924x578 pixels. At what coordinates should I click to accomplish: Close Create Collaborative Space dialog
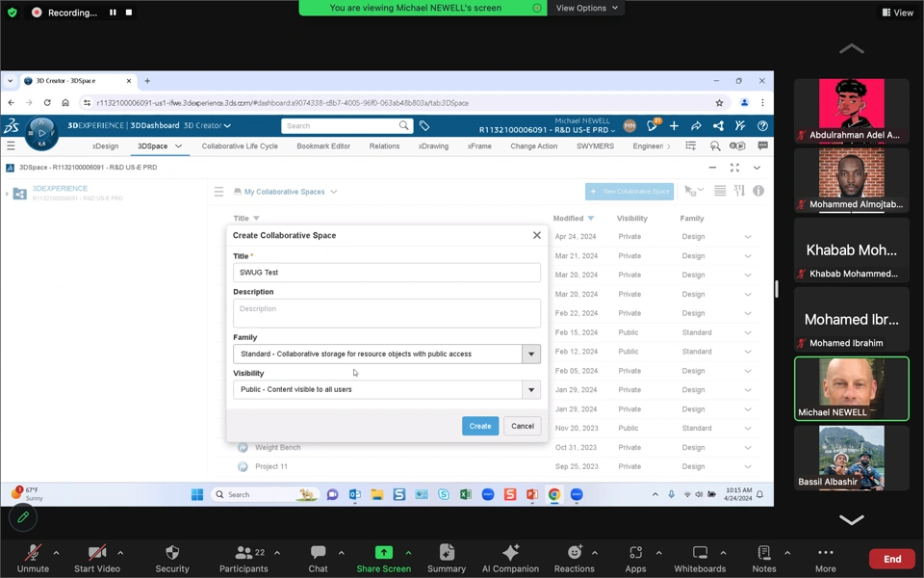536,235
